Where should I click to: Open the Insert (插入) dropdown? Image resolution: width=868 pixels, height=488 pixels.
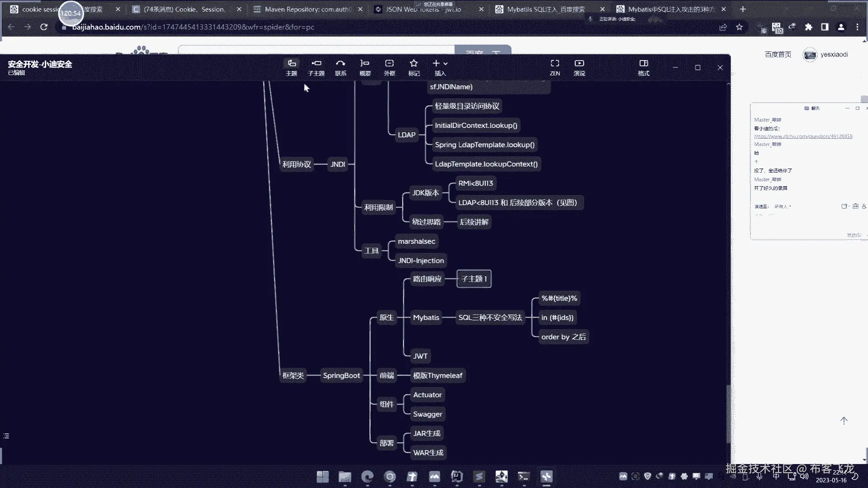click(x=440, y=67)
